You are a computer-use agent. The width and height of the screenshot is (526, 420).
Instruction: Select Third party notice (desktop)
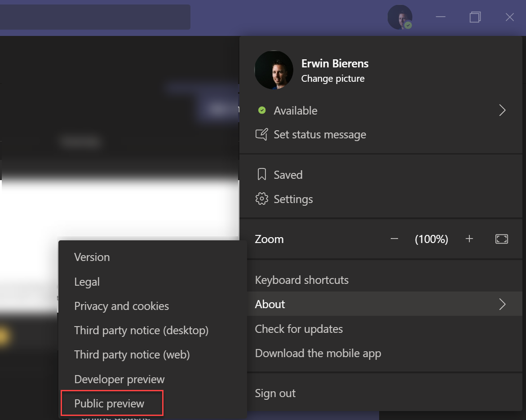(141, 330)
